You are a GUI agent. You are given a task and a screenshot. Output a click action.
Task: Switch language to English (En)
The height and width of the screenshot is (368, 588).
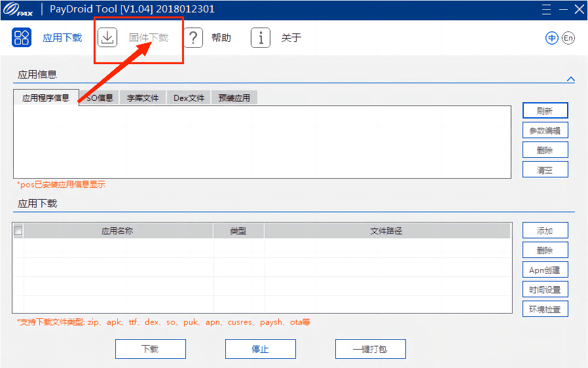click(568, 38)
